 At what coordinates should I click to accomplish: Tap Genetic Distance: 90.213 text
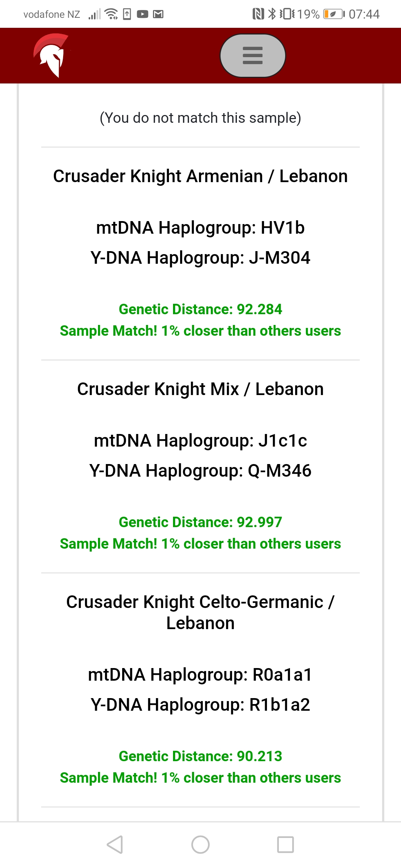pyautogui.click(x=200, y=756)
